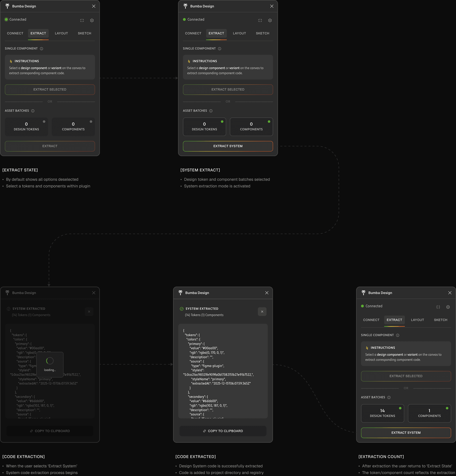Screen dimensions: 456x476
Task: Toggle Design Tokens batch showing 0, top-left panel
Action: [x=26, y=126]
